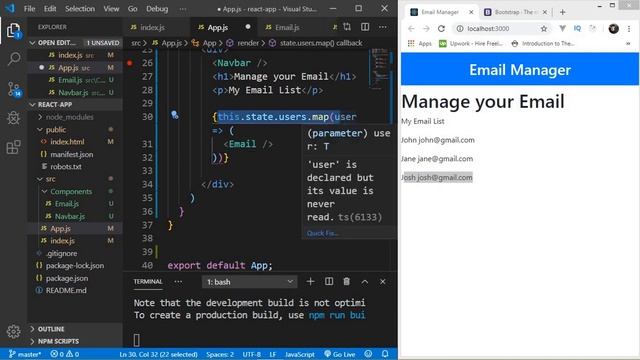Open the View menu
This screenshot has width=640, height=360.
(111, 9)
